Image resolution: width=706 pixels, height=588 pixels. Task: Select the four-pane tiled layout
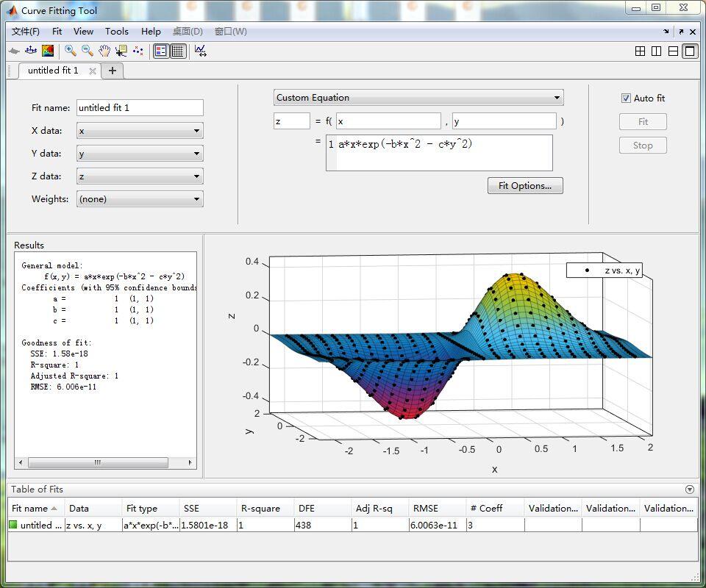click(x=640, y=51)
